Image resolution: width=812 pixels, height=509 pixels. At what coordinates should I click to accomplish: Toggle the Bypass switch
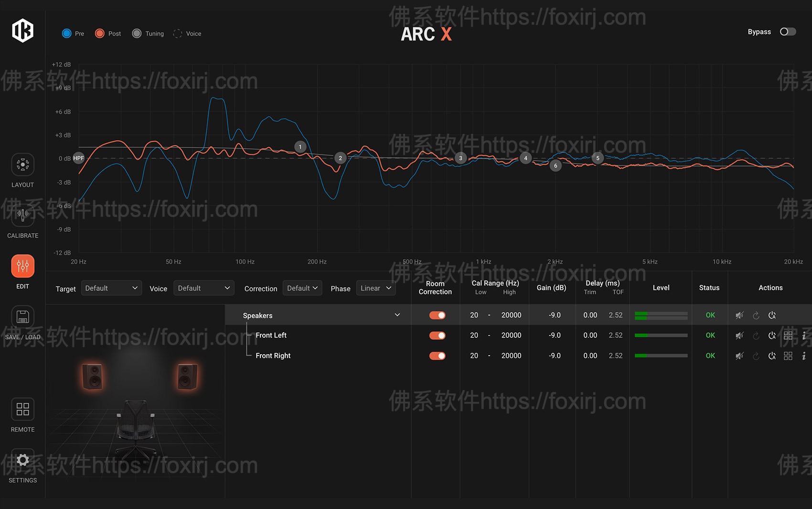pos(788,32)
